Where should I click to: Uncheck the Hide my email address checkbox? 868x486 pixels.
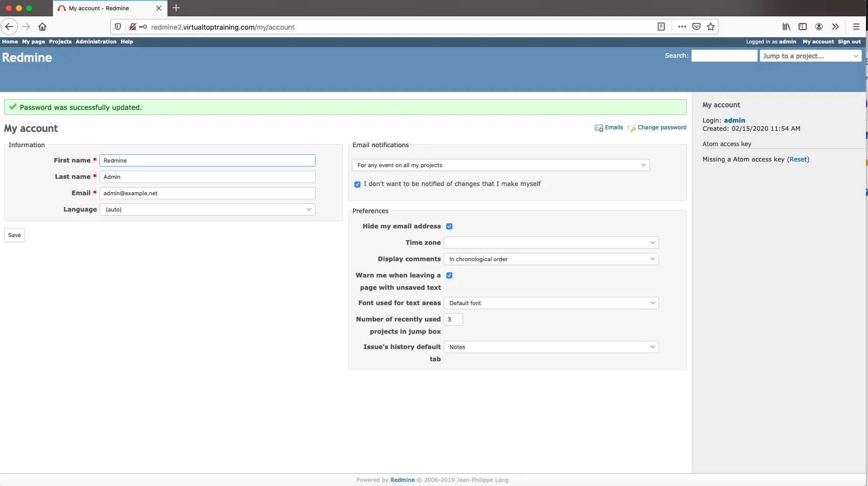449,226
